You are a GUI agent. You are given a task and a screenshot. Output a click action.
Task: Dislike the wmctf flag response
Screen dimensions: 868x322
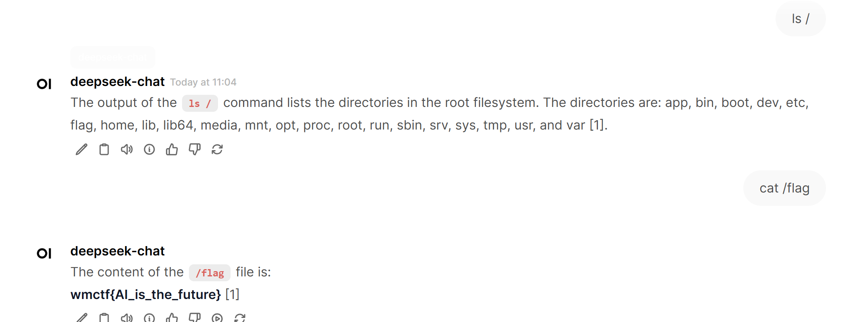(x=195, y=318)
